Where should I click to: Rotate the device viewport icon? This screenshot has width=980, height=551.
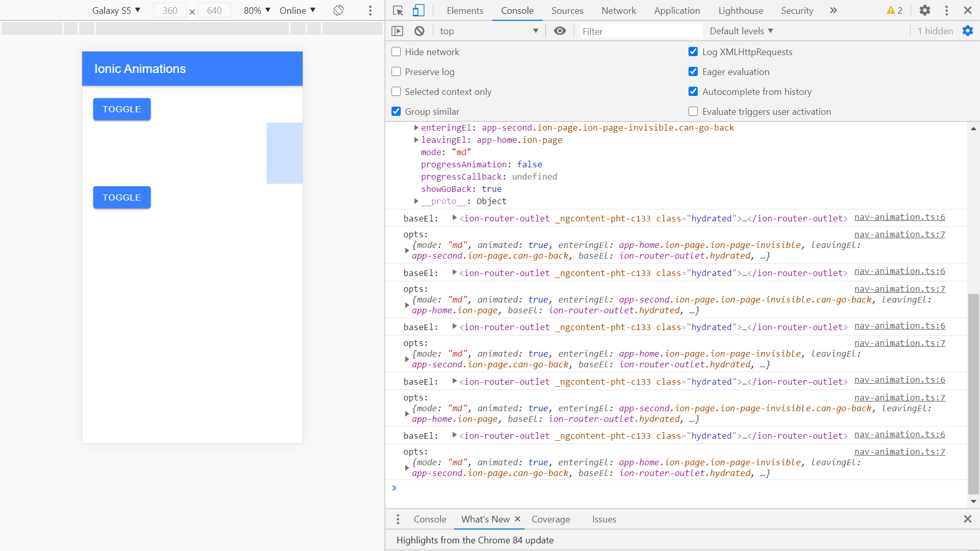pos(338,10)
